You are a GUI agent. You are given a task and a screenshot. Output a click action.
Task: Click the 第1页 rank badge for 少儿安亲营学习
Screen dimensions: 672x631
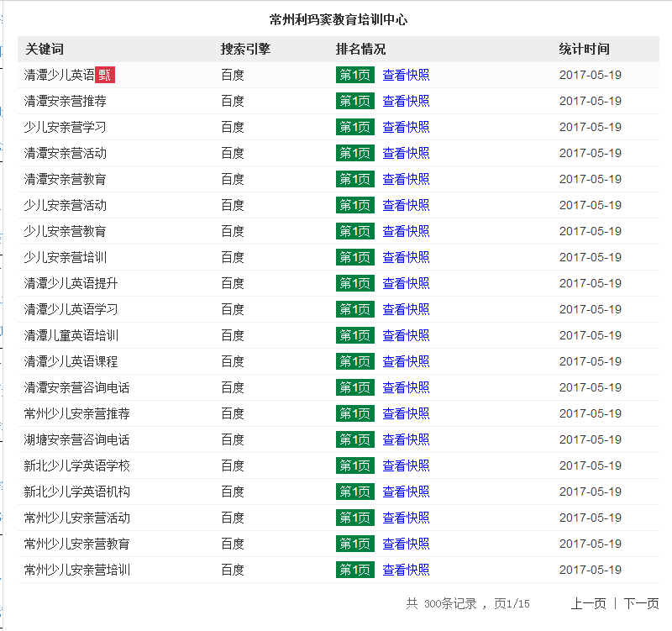(354, 127)
